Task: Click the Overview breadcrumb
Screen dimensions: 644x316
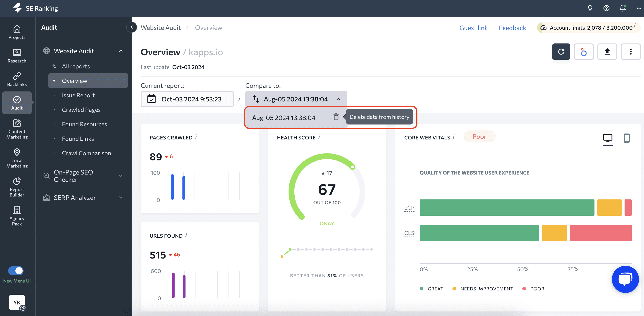Action: 208,28
